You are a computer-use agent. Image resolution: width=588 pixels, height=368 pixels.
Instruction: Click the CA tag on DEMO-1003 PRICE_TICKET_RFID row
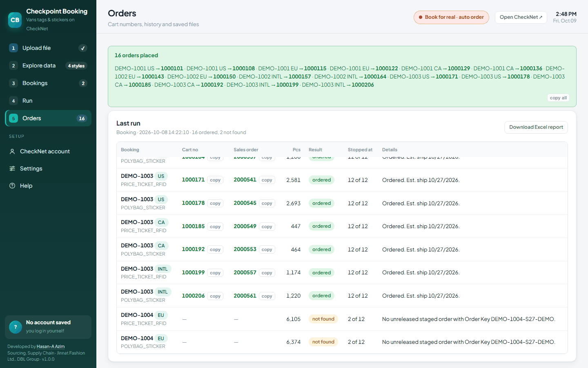coord(161,222)
